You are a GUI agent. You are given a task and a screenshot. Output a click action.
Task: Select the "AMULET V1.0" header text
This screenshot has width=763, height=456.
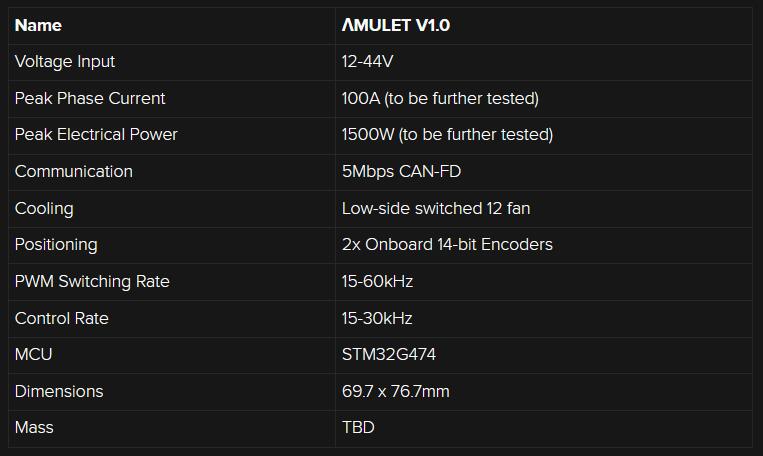point(396,25)
